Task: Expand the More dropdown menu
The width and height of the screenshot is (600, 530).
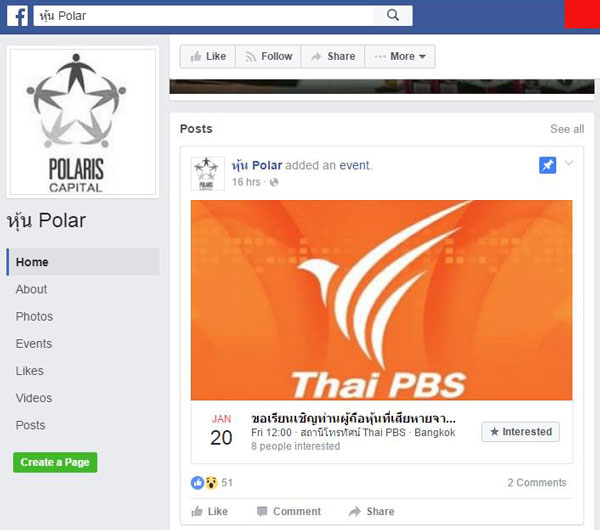Action: pos(400,56)
